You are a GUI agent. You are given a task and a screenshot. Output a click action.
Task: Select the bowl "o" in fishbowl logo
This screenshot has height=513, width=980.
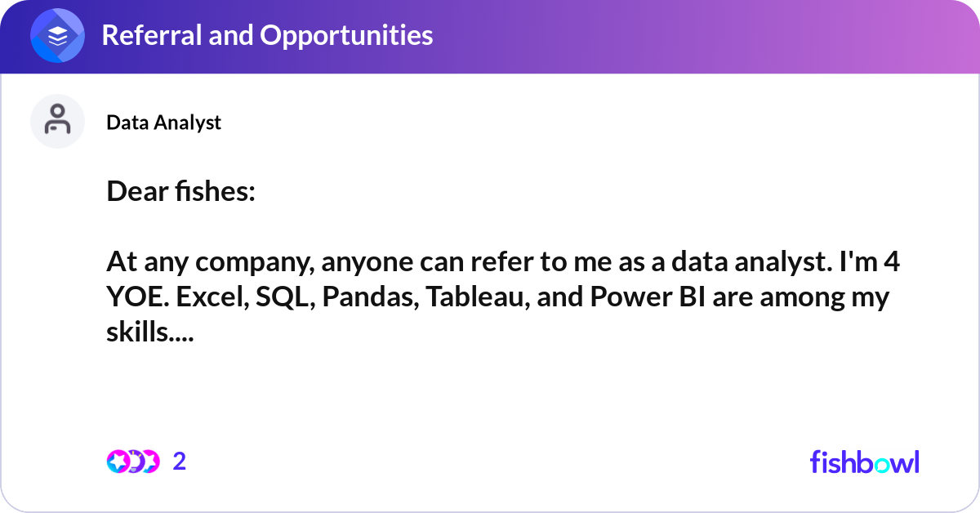pyautogui.click(x=882, y=464)
